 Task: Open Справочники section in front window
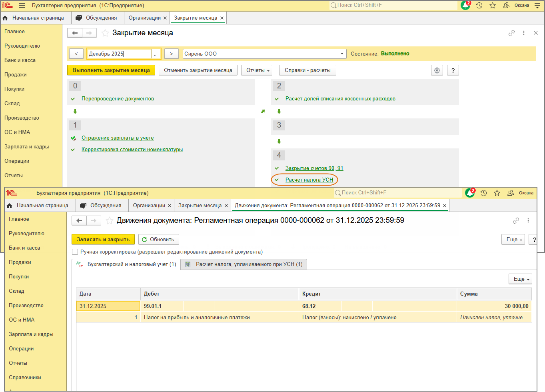tap(25, 378)
